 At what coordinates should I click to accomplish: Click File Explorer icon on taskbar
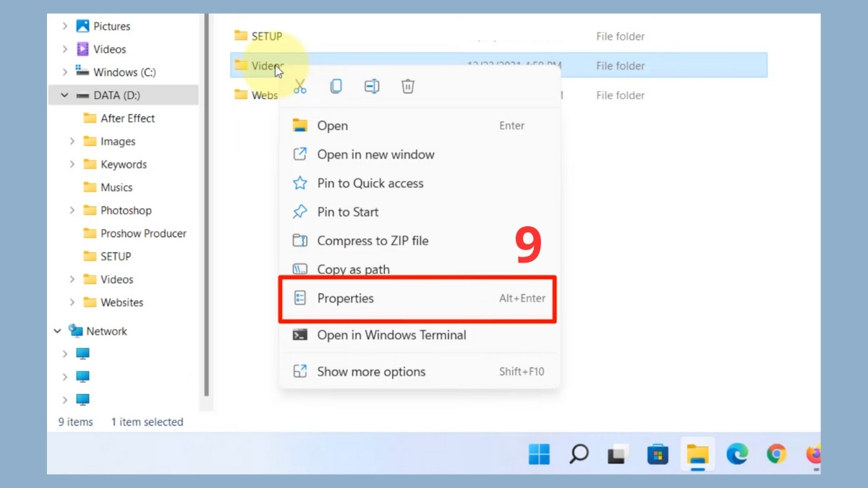[697, 454]
